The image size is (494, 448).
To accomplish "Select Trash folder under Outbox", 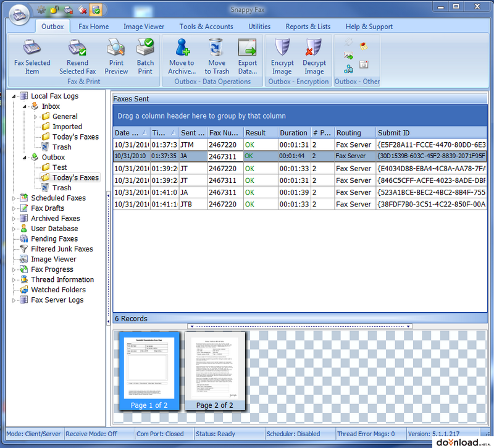I will pos(62,188).
